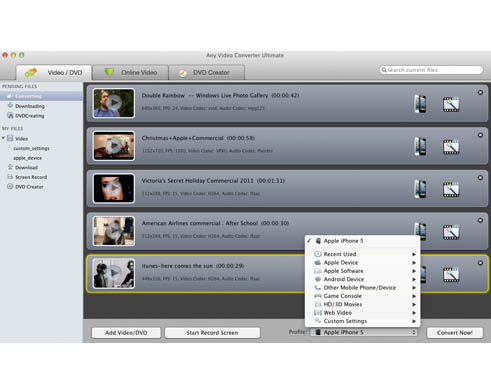Screen dimensions: 491x371
Task: Remove Christmas+Apple+Commercial with round button
Action: click(480, 135)
